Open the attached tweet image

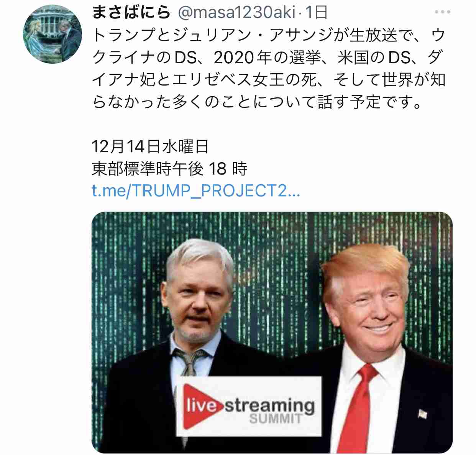pyautogui.click(x=272, y=333)
